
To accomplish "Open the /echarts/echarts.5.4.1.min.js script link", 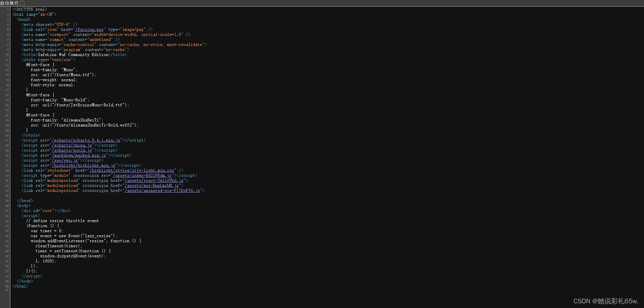I will coord(86,140).
